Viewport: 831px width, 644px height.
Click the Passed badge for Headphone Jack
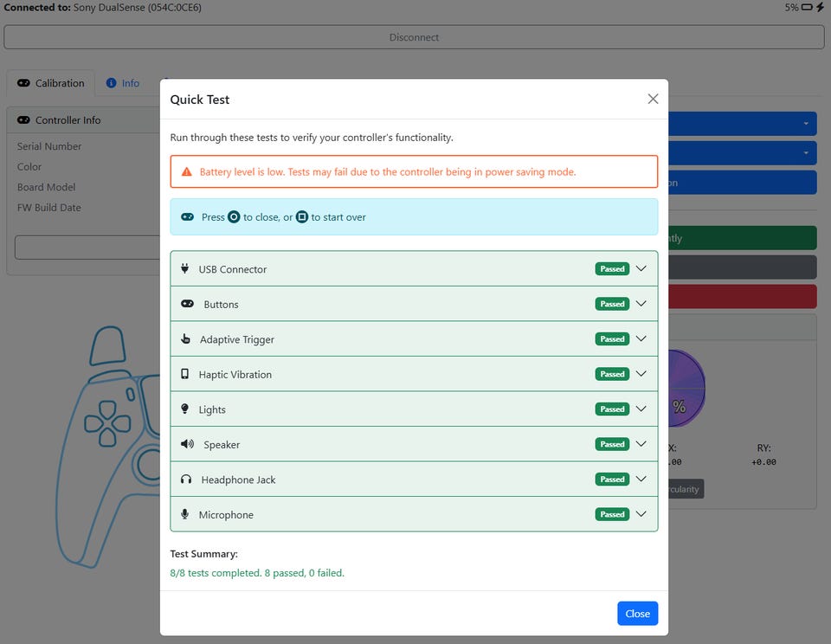[x=612, y=480]
